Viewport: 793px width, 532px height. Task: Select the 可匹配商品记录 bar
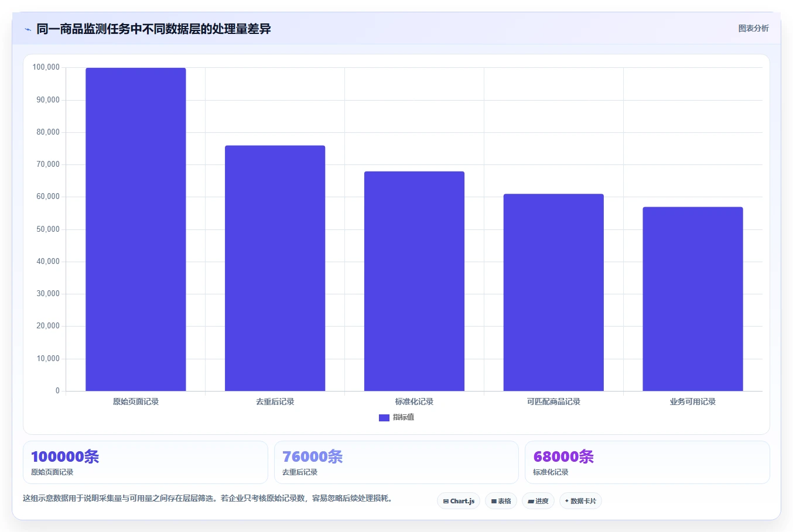[553, 293]
